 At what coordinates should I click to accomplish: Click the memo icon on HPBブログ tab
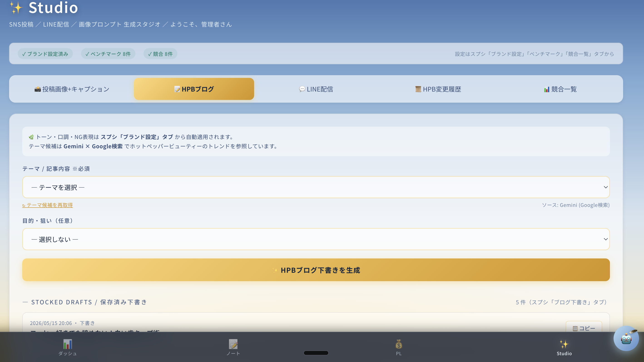click(177, 89)
